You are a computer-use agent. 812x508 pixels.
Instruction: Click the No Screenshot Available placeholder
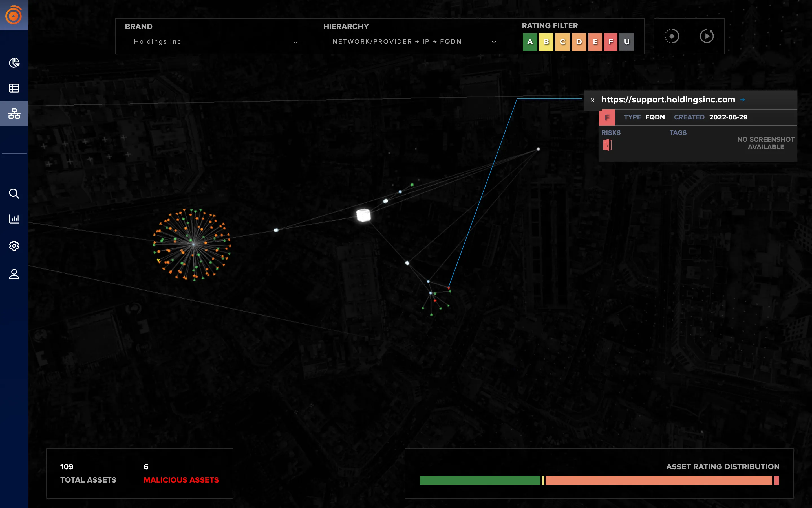click(x=766, y=143)
